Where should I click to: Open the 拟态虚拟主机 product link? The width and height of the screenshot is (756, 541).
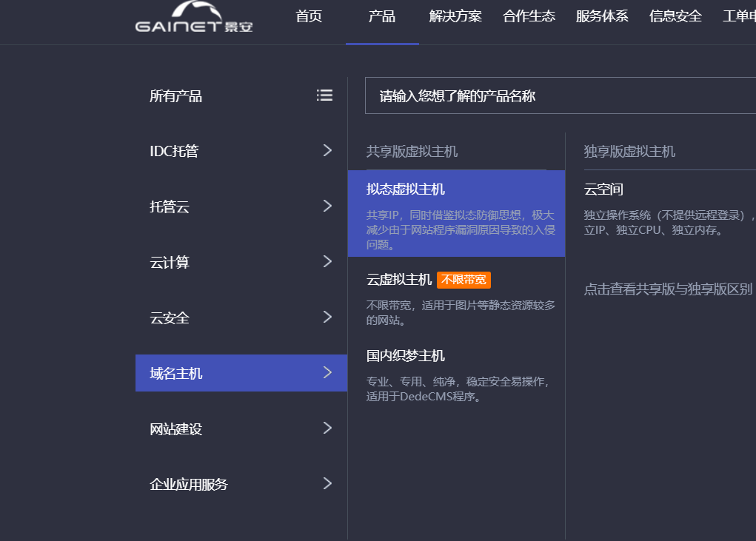click(x=406, y=189)
